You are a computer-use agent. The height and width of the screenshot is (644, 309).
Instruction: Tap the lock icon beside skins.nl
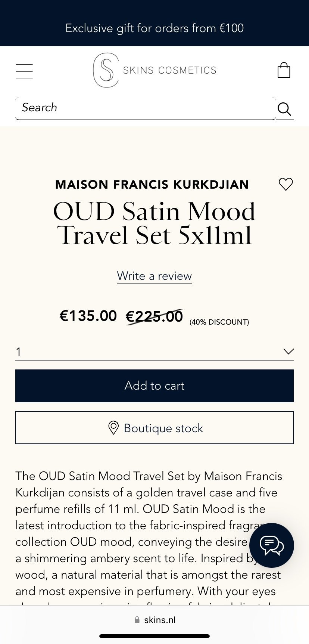(x=137, y=620)
